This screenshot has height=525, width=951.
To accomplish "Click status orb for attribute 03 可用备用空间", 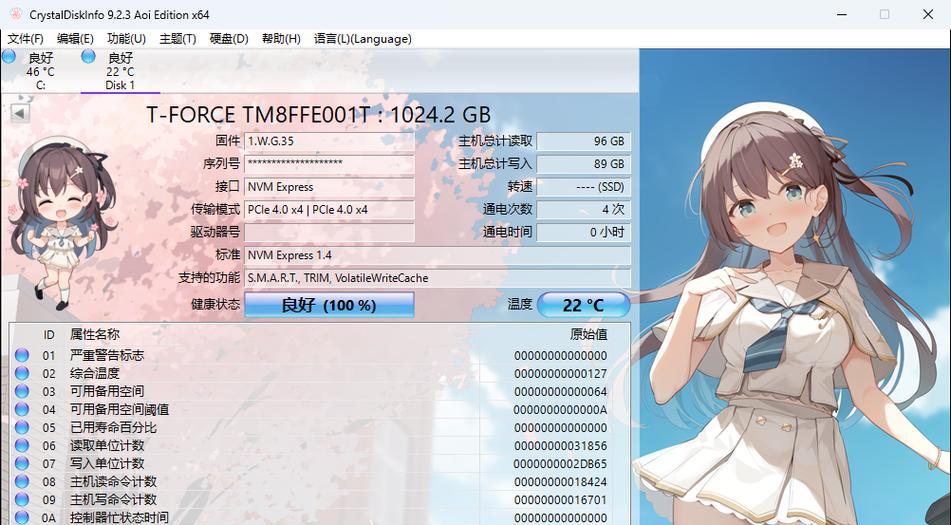I will click(x=22, y=391).
